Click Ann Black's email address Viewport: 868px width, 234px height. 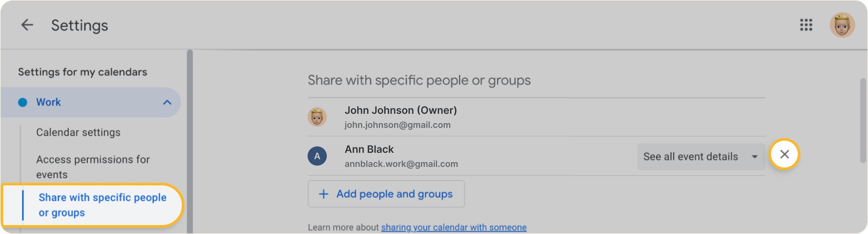(x=401, y=164)
